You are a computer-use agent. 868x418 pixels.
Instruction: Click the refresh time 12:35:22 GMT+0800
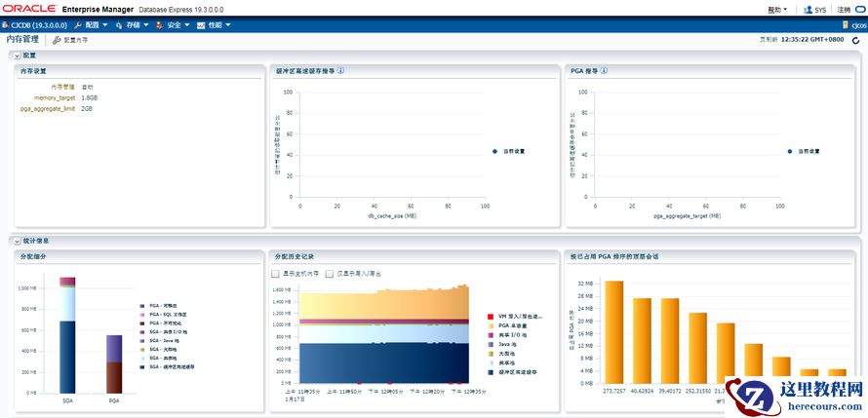[812, 40]
